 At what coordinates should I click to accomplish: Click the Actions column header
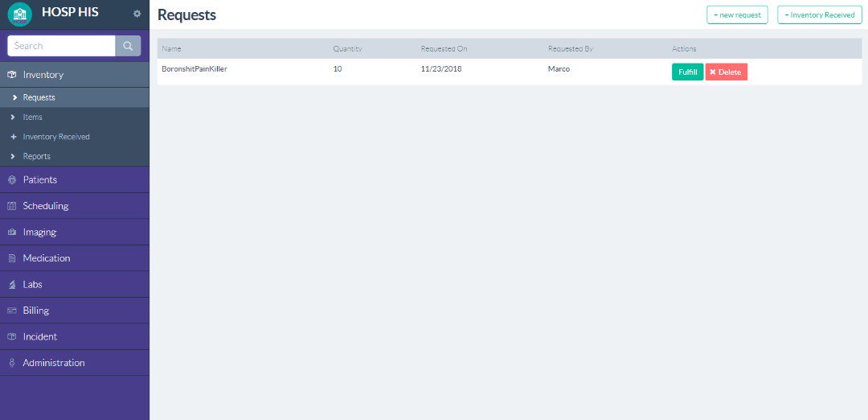pos(684,49)
